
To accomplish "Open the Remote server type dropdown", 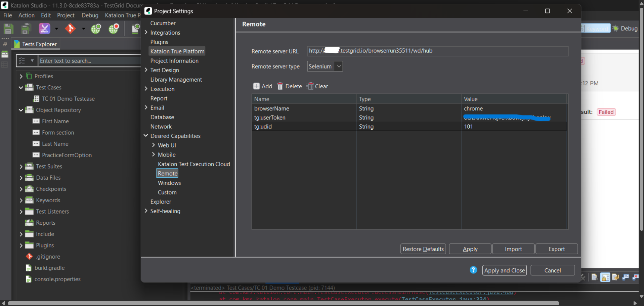I will click(x=325, y=67).
